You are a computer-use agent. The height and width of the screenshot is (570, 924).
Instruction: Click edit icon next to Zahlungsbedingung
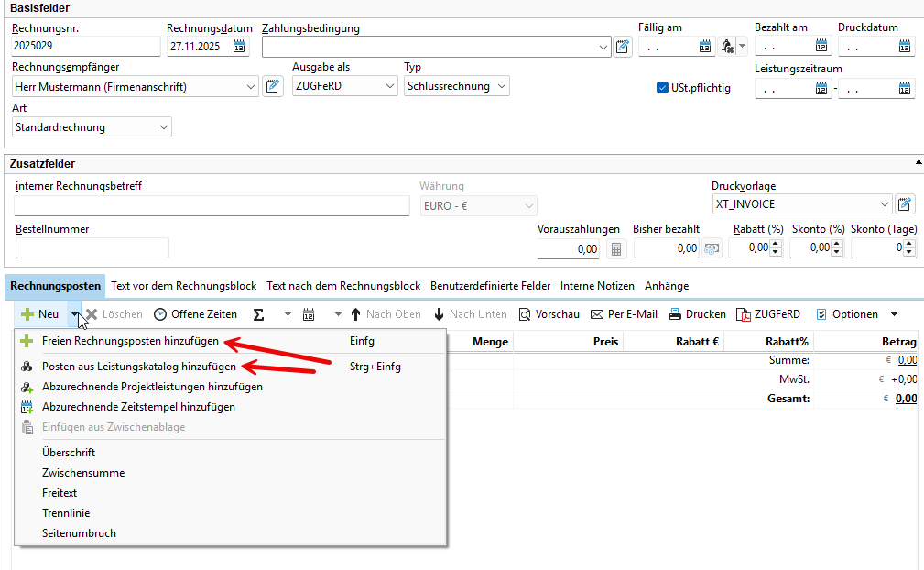tap(623, 47)
